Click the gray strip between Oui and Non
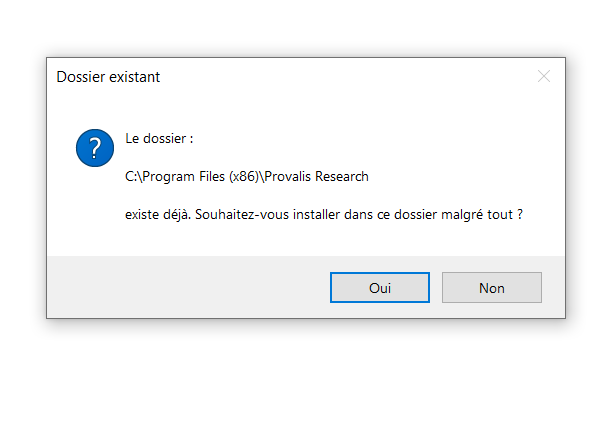Screen dimensions: 611x441 [436, 288]
